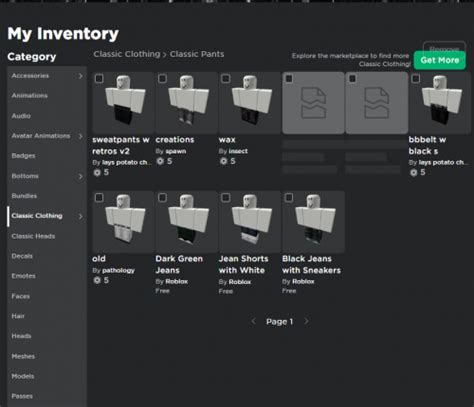The width and height of the screenshot is (474, 407).
Task: Open the Heads category
Action: click(21, 336)
